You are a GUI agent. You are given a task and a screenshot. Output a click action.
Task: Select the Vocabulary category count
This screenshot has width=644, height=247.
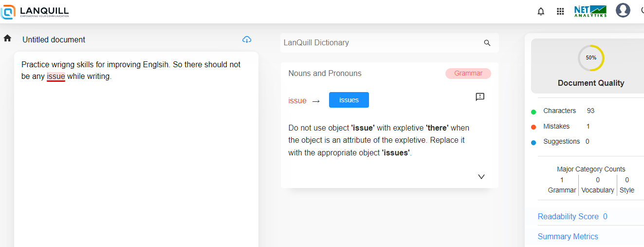tap(598, 185)
